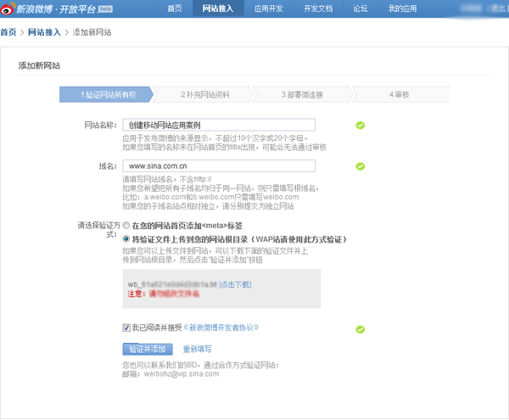
Task: Go to 首页 in breadcrumb
Action: tap(8, 32)
